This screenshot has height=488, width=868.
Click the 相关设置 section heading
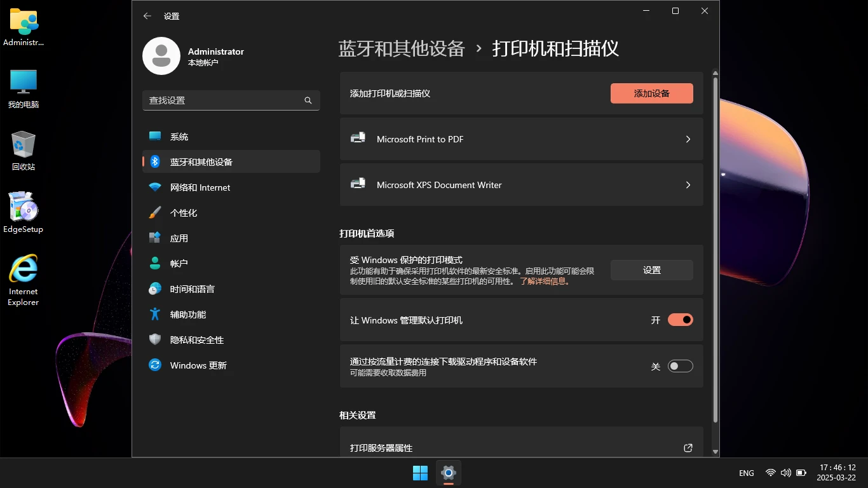(358, 415)
